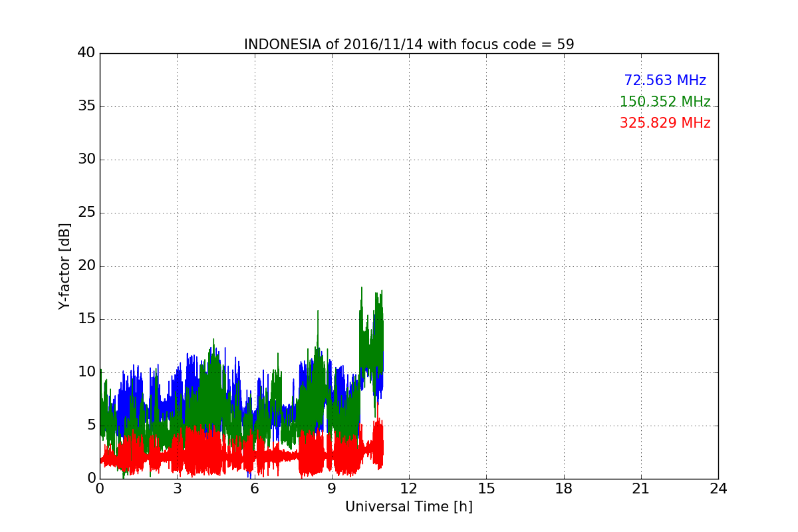
Task: Click y-axis tick label 35
Action: tap(86, 106)
